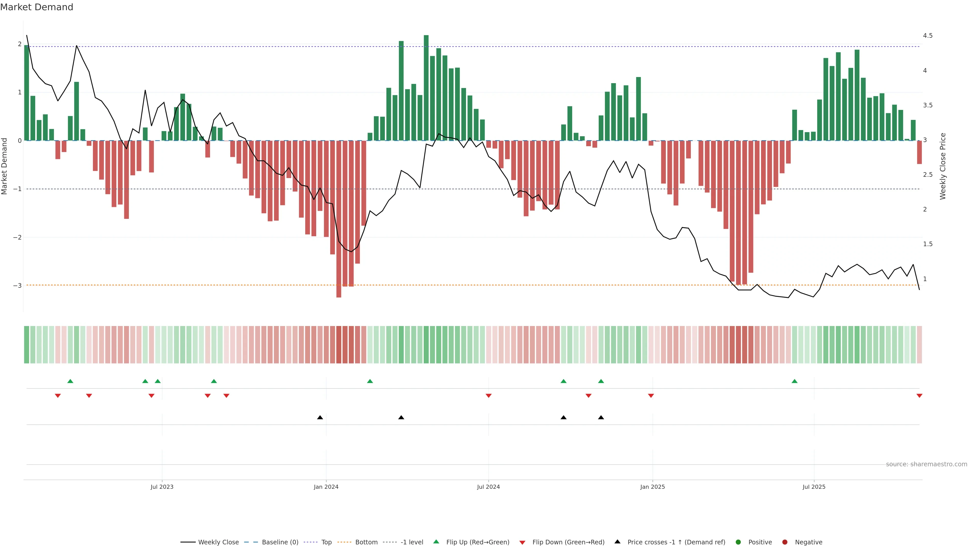
Task: Click the black Price crosses -1 legend triangle
Action: 617,542
